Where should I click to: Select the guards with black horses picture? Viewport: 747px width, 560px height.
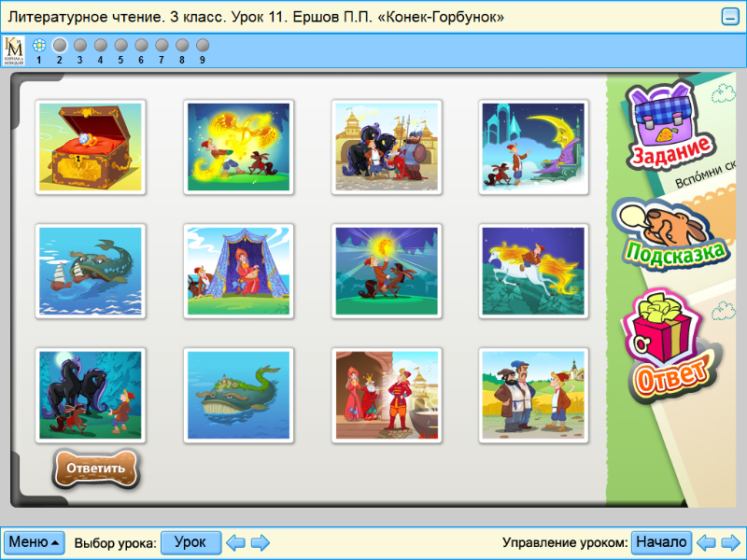387,147
